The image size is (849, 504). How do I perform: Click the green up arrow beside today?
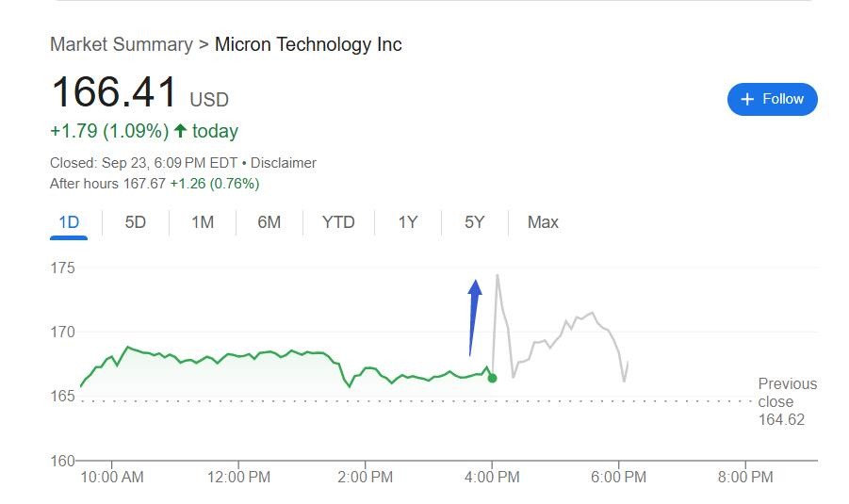pos(180,131)
